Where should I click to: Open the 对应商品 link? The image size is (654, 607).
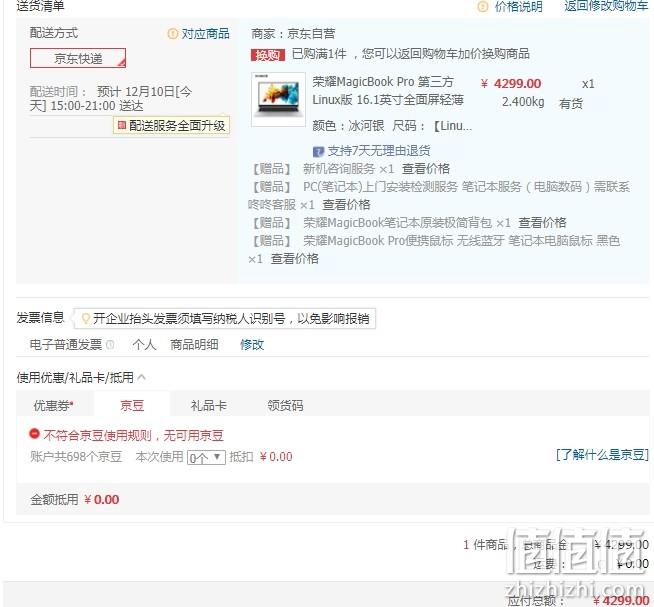(205, 33)
